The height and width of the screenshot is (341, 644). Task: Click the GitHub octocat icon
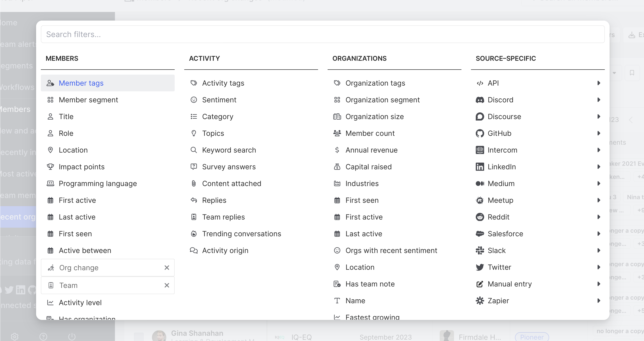tap(480, 133)
